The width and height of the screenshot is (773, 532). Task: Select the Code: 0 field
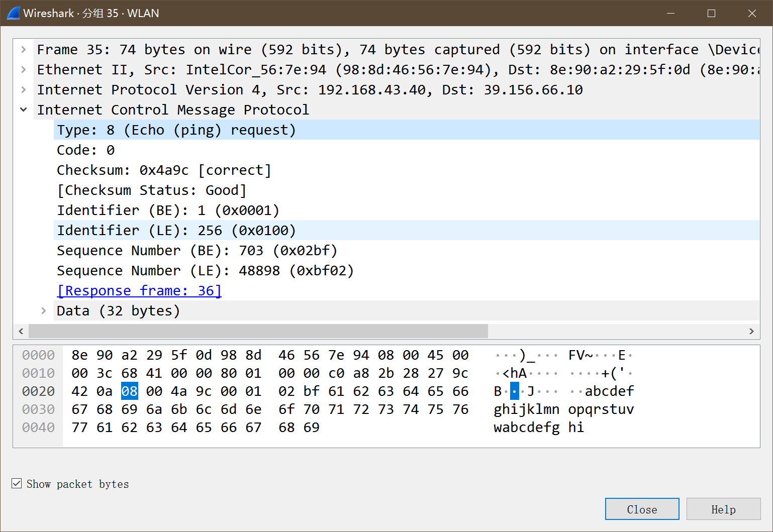(x=407, y=150)
